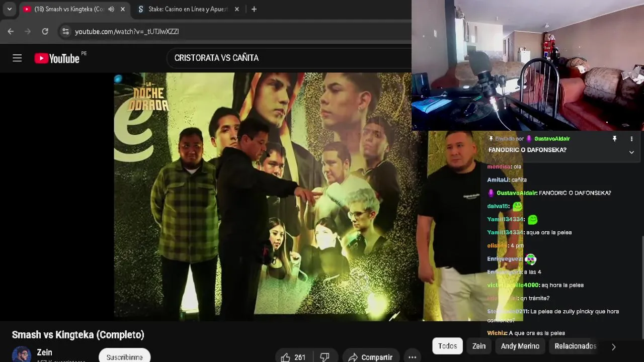Show more filter chips with right arrow
The width and height of the screenshot is (644, 362).
coord(613,346)
